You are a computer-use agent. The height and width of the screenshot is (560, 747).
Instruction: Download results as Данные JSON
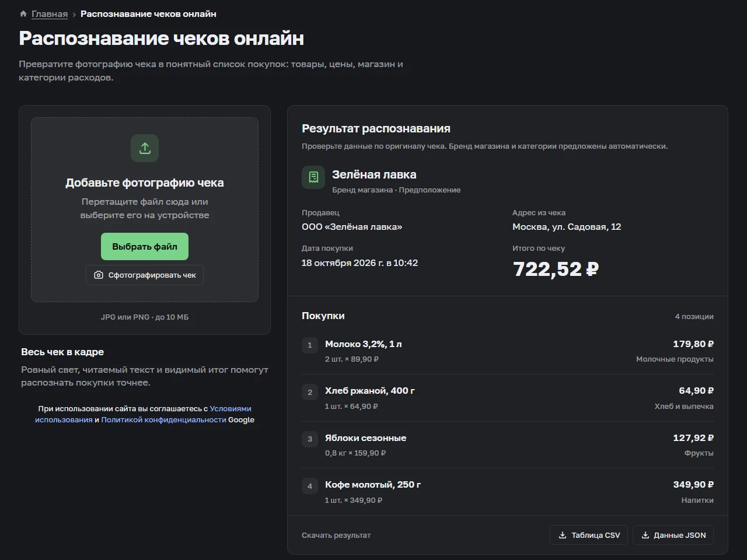coord(673,535)
